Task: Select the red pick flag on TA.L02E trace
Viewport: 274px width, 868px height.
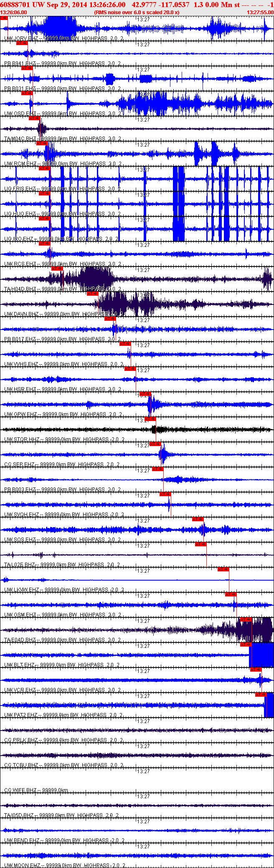Action: (201, 544)
